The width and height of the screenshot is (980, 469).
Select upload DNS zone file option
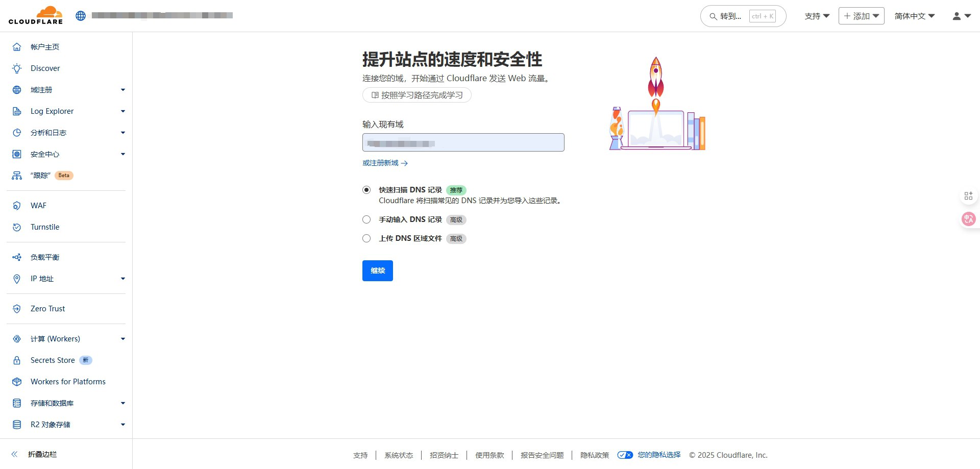point(366,238)
